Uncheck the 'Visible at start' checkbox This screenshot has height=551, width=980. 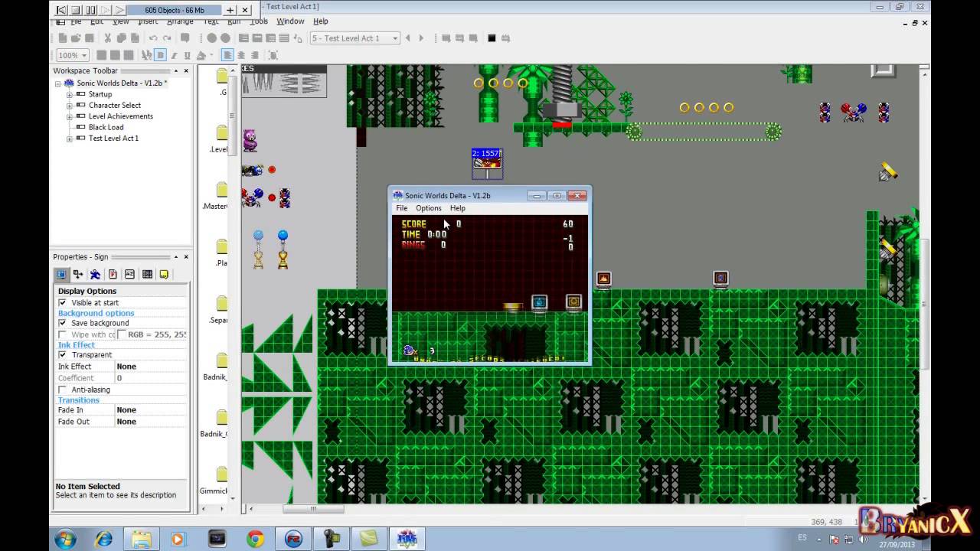pyautogui.click(x=63, y=302)
